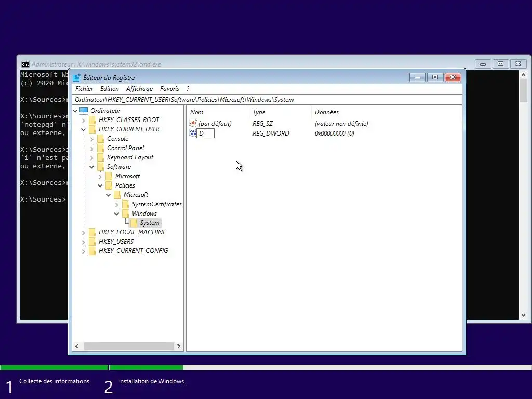Collapse the Microsoft key under Policies
Screen dimensions: 532x399
108,195
